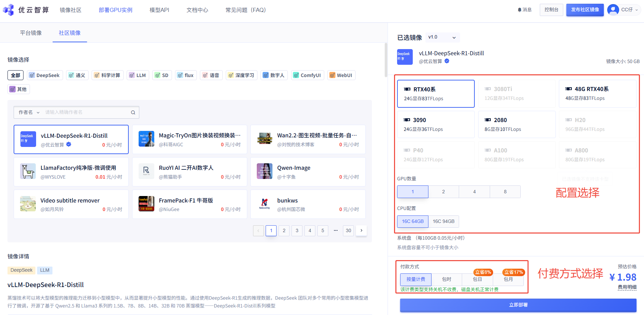The width and height of the screenshot is (644, 315).
Task: Expand the CC仔 account menu
Action: point(637,10)
